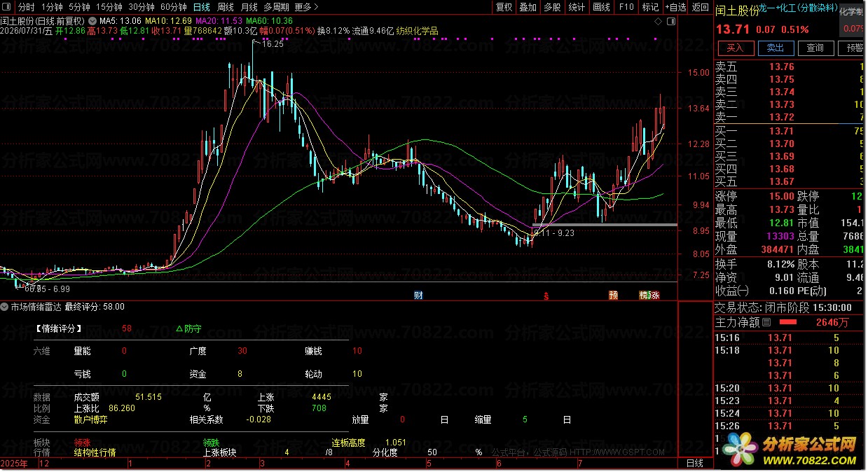Switch to the 日线 daily chart tab
This screenshot has width=868, height=472.
201,7
